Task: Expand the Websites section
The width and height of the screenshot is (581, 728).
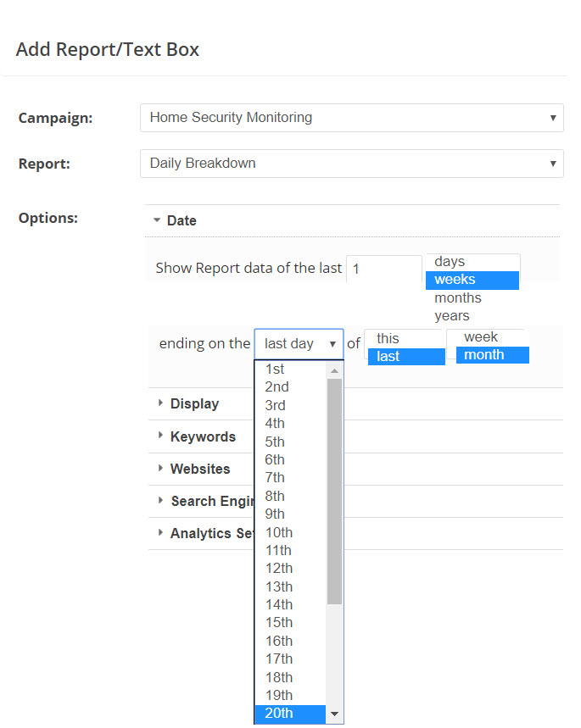Action: click(x=199, y=469)
